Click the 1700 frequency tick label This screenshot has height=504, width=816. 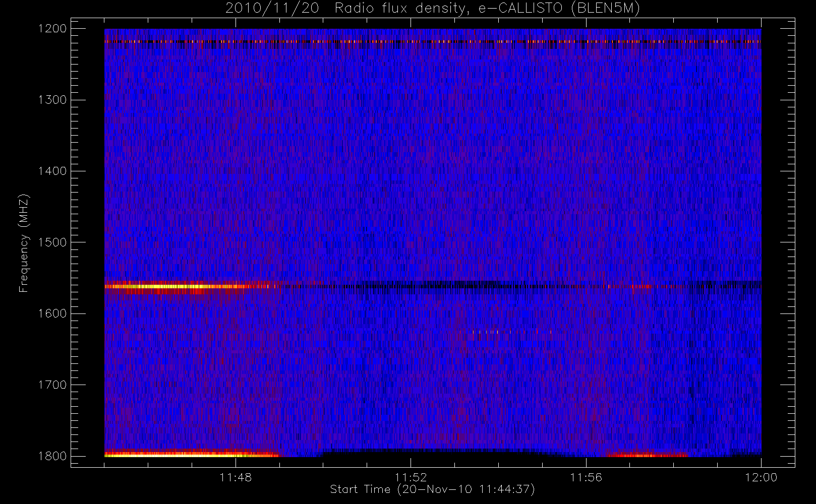pyautogui.click(x=52, y=385)
